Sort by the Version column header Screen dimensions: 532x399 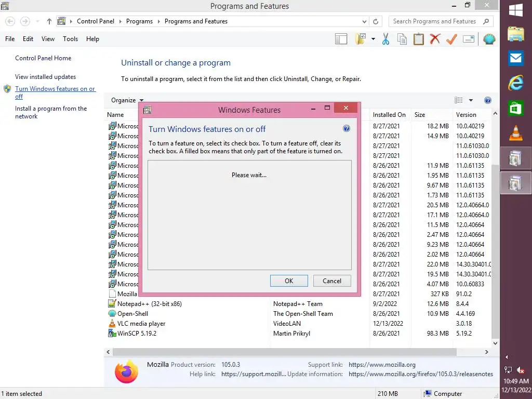472,115
